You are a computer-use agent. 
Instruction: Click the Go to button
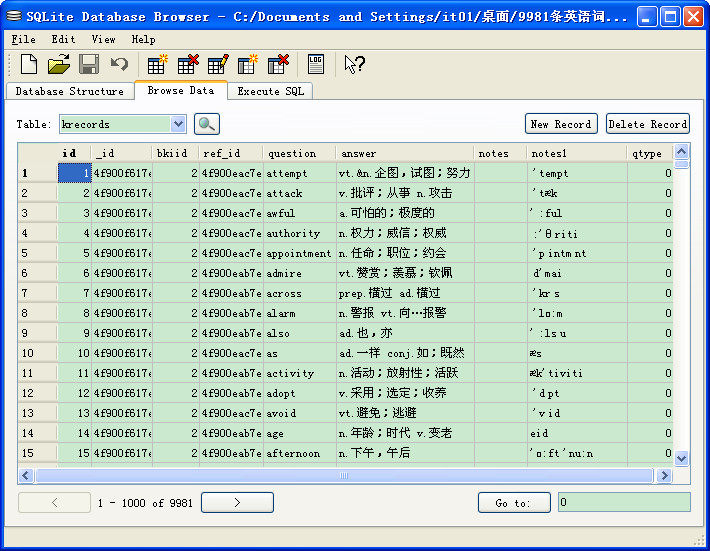pos(514,503)
